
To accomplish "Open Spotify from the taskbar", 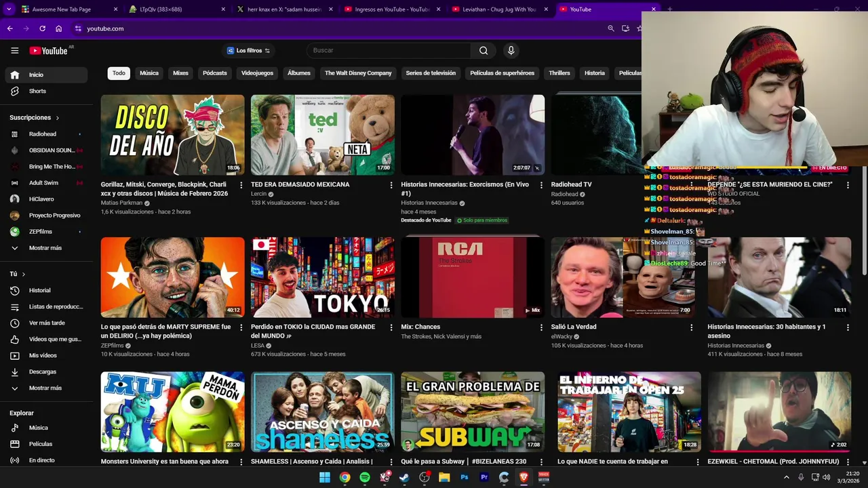I will click(x=365, y=477).
